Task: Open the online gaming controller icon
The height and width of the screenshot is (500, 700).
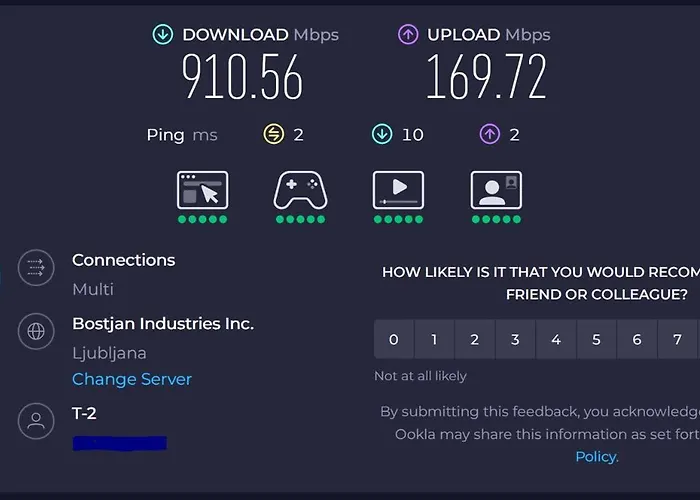Action: click(300, 190)
